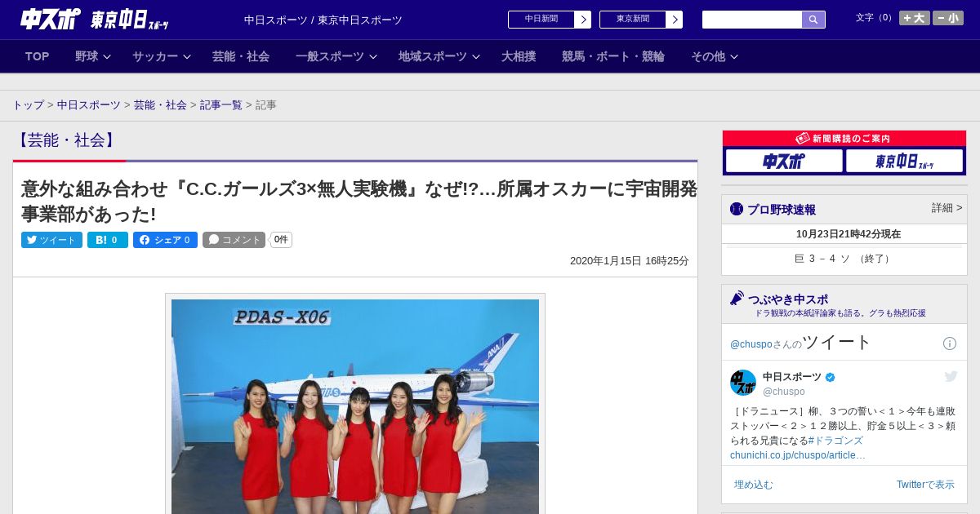
Task: Click the search magnifier button
Action: (x=813, y=20)
